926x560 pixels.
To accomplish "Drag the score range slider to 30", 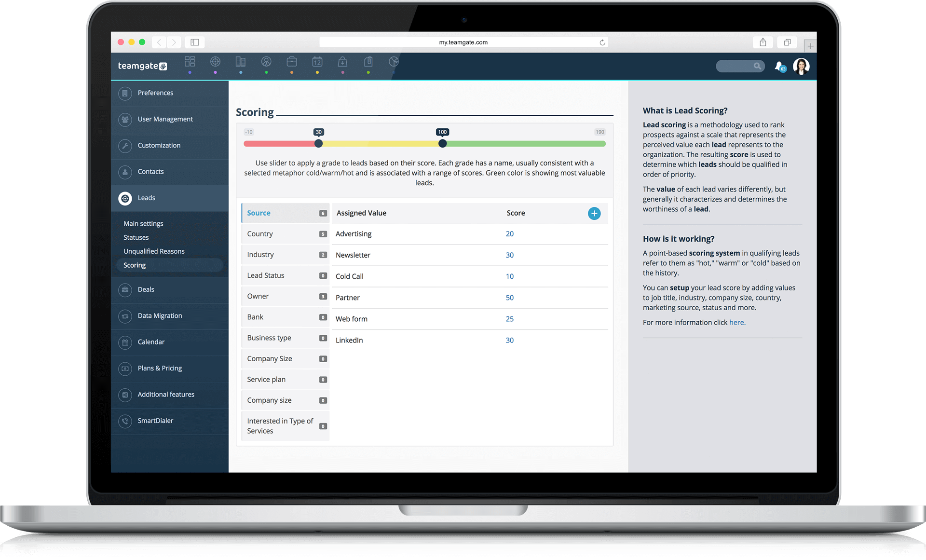I will pos(319,143).
